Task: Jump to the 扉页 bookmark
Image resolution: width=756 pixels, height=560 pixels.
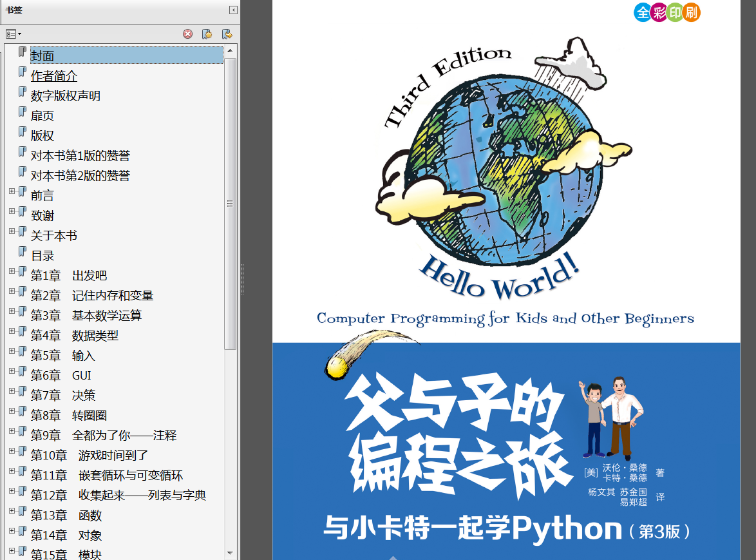Action: [x=43, y=116]
